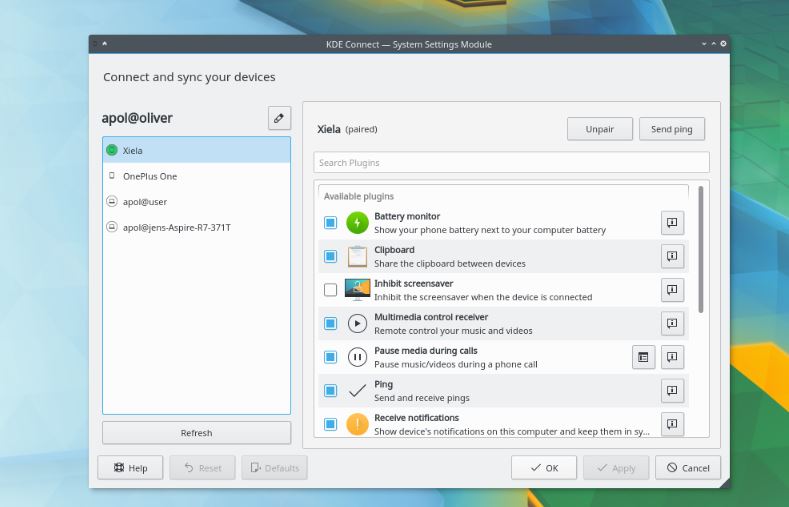
Task: Click the Inhibit screensaver monitor icon
Action: click(357, 290)
